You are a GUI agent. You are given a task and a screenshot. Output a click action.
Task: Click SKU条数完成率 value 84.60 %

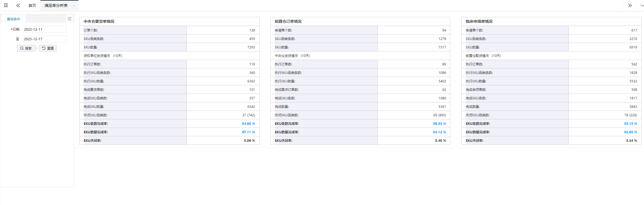[x=248, y=123]
